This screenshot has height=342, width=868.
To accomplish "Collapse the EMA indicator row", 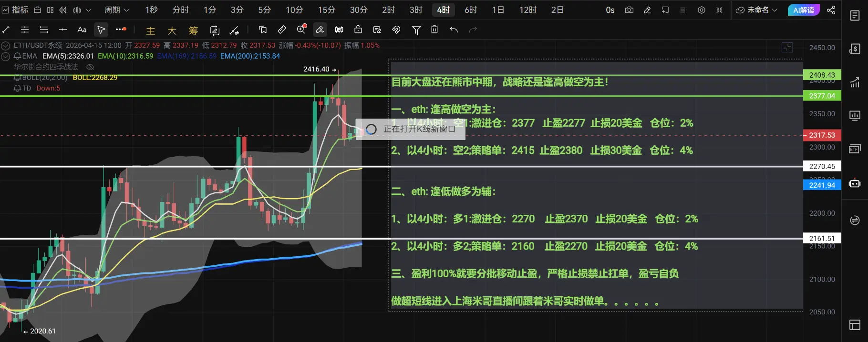I will (x=6, y=56).
